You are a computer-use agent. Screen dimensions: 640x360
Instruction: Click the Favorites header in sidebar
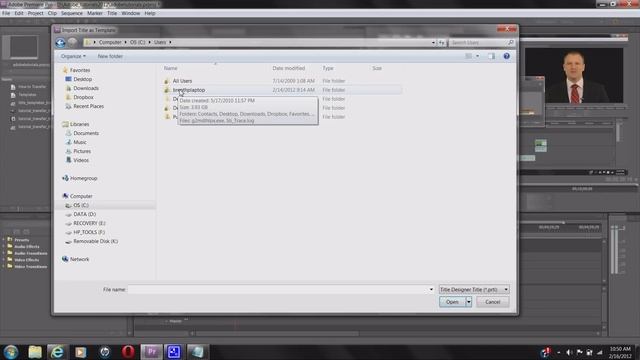tap(80, 70)
